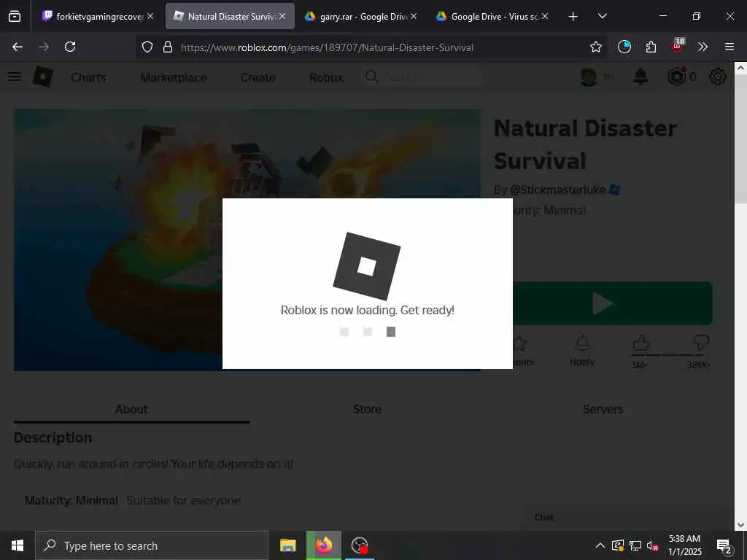
Task: View the game thumbnail image
Action: 247,240
